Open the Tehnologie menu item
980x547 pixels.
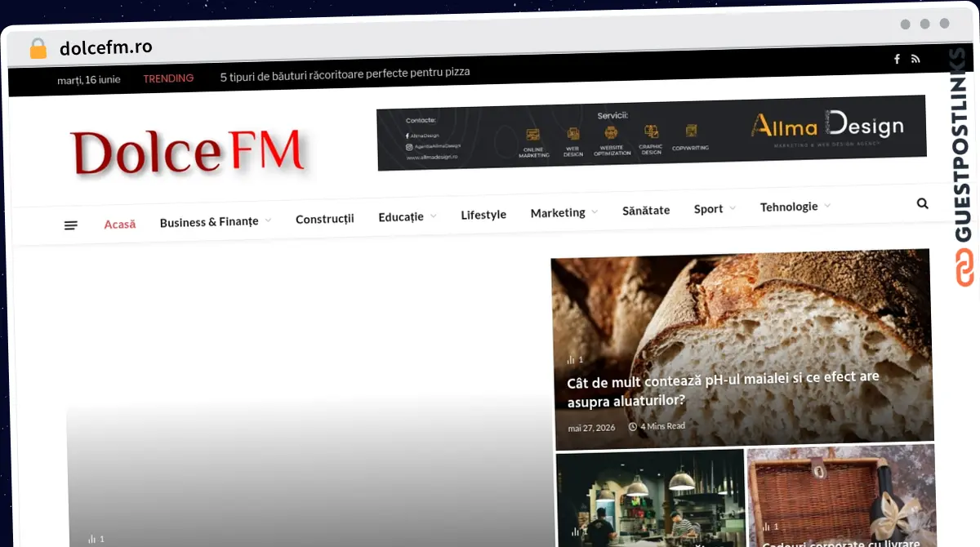pos(789,207)
